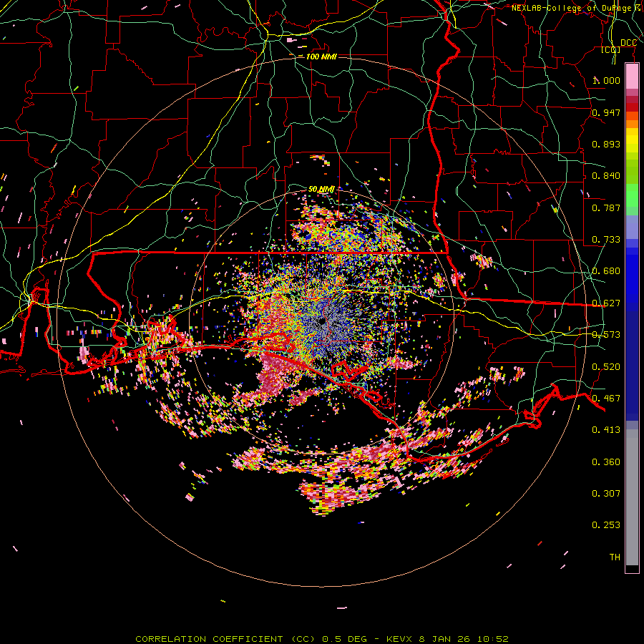Click the 0.467 legend value
Screen dimensions: 644x644
(x=606, y=399)
